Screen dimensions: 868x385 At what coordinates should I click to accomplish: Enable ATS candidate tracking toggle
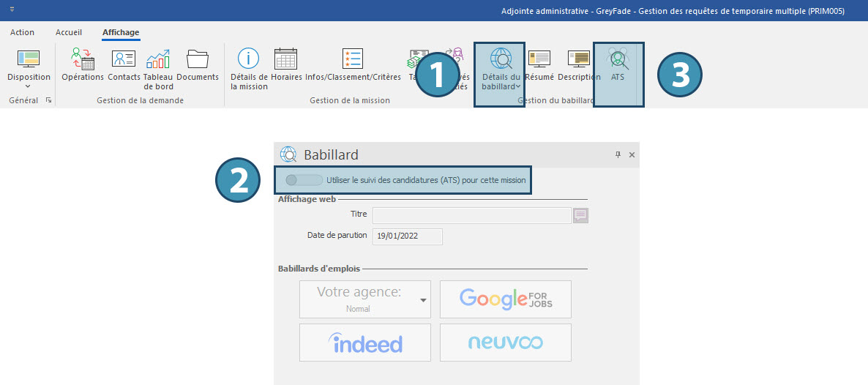(x=303, y=180)
